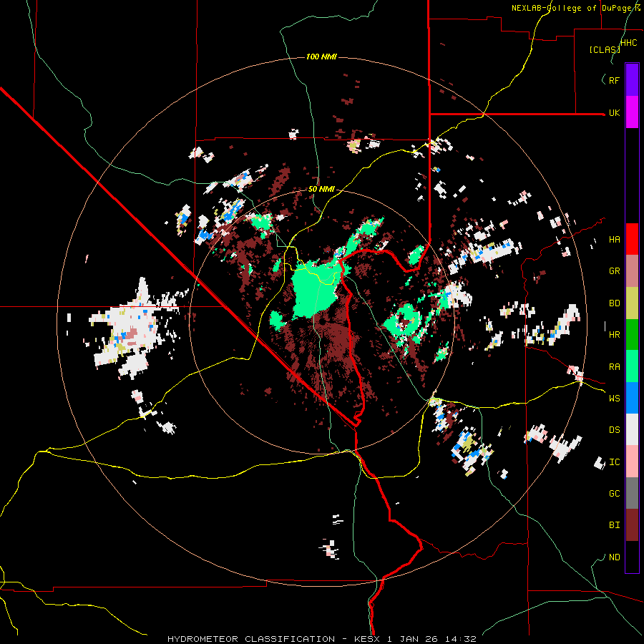The width and height of the screenshot is (644, 644).
Task: Click the DS legend label
Action: tap(614, 430)
